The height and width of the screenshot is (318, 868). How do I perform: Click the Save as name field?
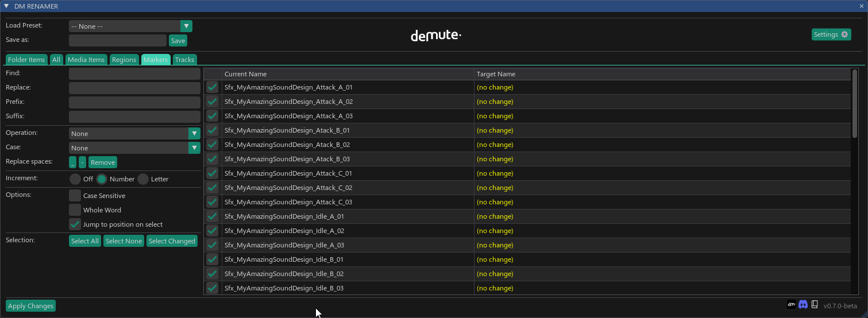(x=118, y=41)
